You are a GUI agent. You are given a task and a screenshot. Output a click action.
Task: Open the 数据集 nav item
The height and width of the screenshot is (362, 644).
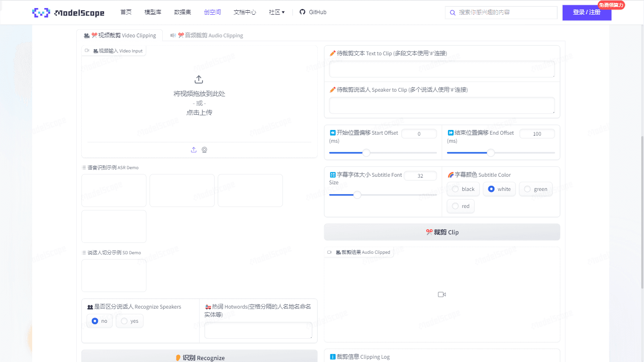click(x=183, y=12)
